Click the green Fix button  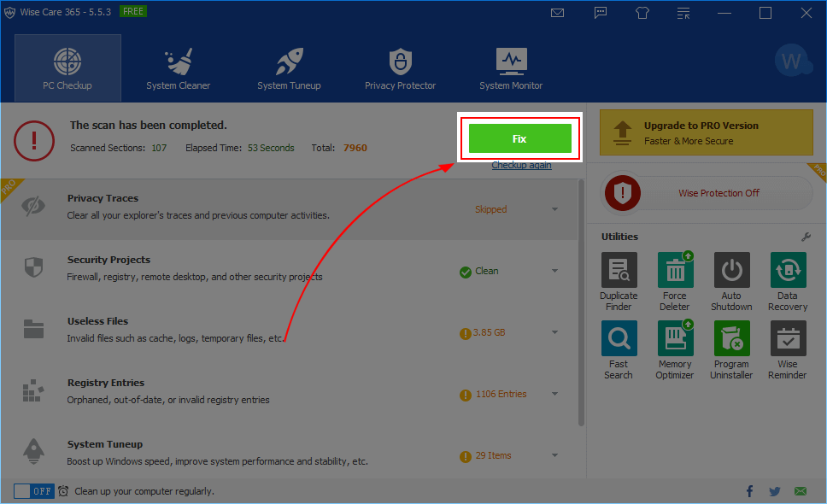(x=519, y=138)
